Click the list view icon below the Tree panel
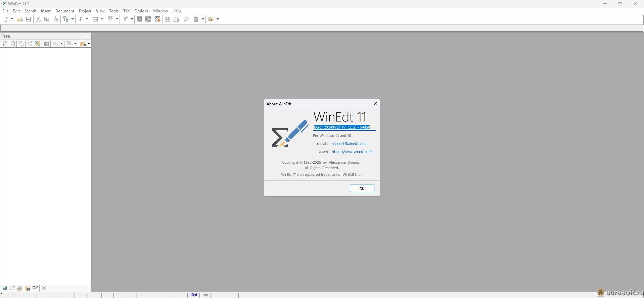Image resolution: width=644 pixels, height=298 pixels. [x=4, y=288]
